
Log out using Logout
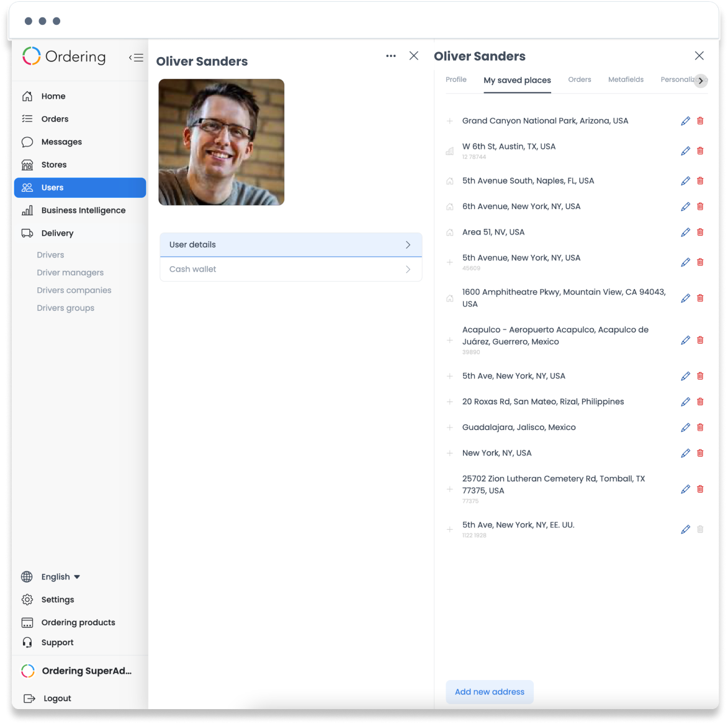click(47, 698)
